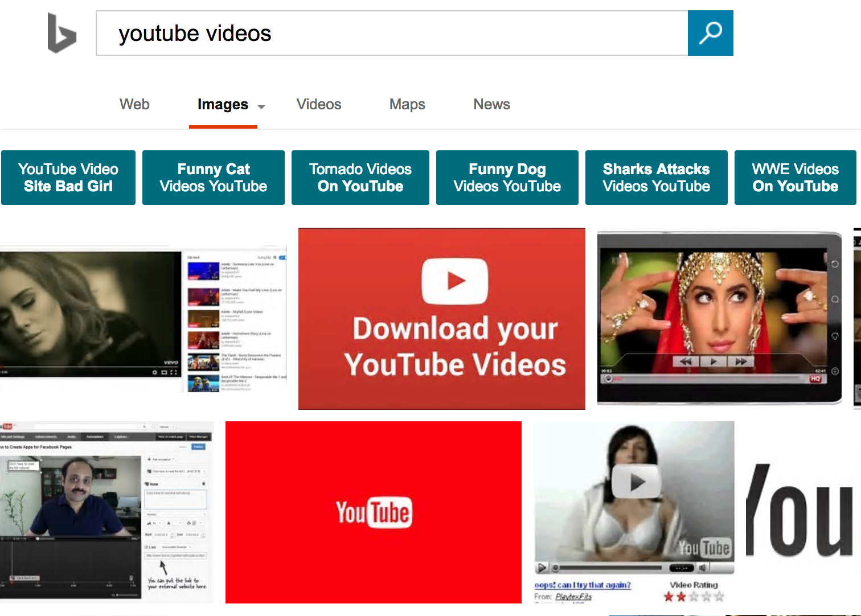Switch to the Web tab

tap(134, 104)
